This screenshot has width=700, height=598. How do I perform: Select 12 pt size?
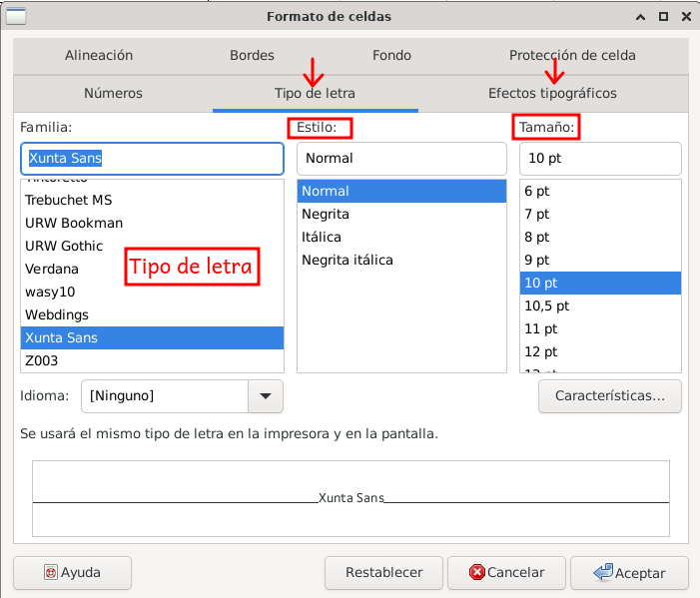[600, 352]
